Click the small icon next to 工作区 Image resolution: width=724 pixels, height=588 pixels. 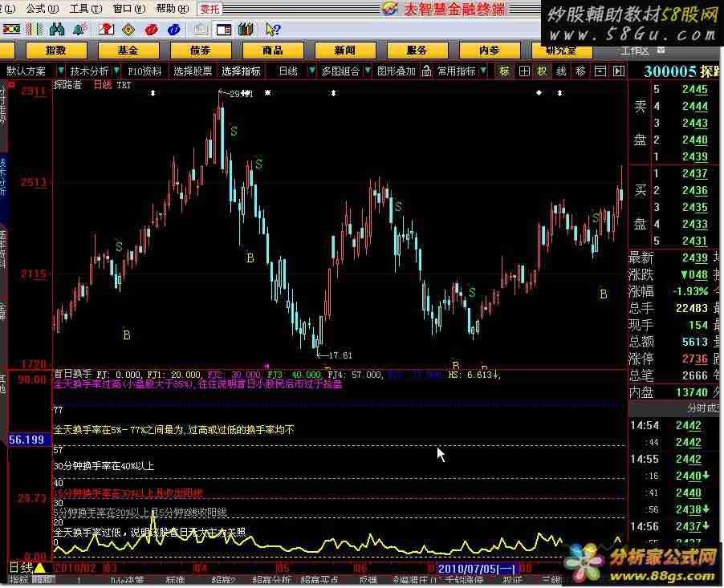[x=661, y=50]
